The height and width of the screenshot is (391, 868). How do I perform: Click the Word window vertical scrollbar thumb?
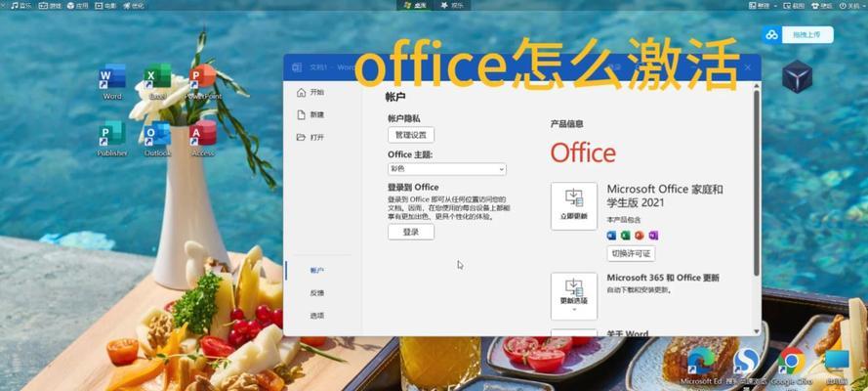[757, 183]
